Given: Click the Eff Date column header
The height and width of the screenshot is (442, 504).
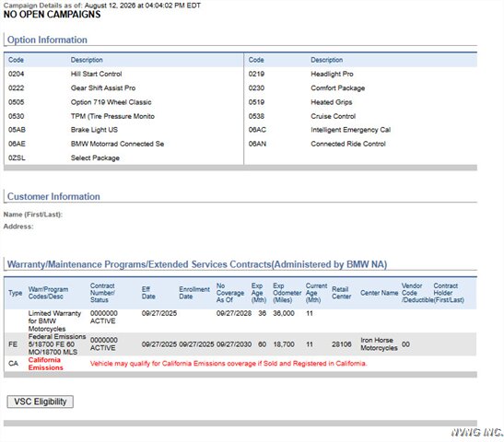Looking at the screenshot, I should [x=148, y=293].
